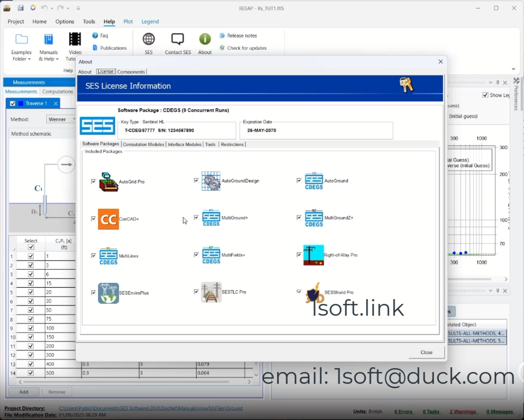524x420 pixels.
Task: Open the SES globe website icon
Action: pos(149,39)
